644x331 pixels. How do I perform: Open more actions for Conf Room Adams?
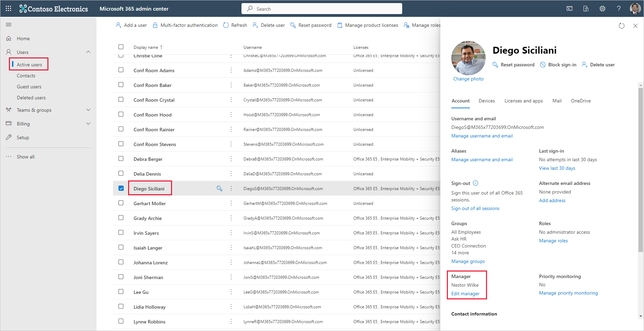click(231, 70)
